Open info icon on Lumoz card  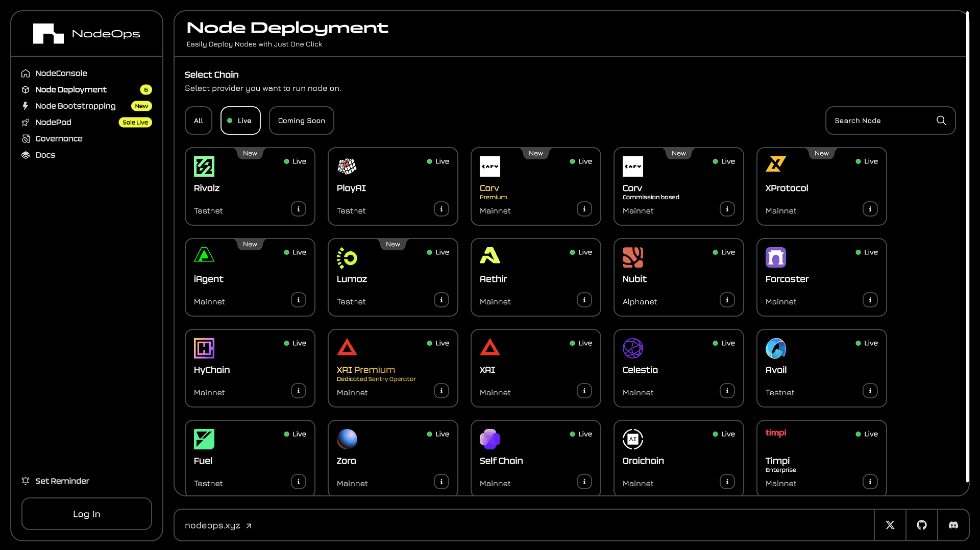[x=442, y=300]
